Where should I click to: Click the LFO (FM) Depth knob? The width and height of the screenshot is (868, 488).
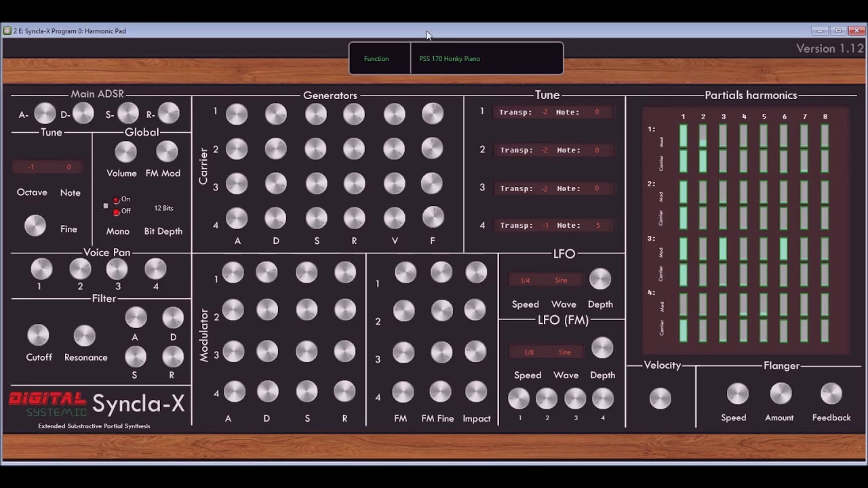point(602,348)
